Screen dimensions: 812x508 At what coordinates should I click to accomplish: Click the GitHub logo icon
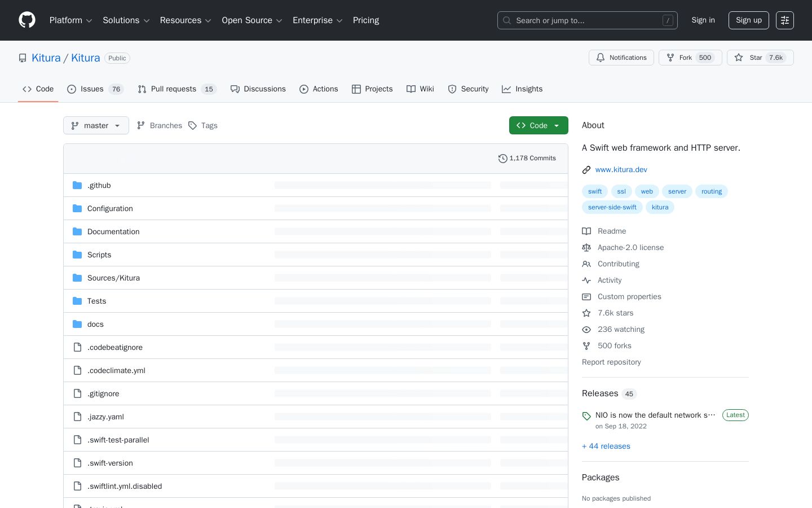point(27,20)
